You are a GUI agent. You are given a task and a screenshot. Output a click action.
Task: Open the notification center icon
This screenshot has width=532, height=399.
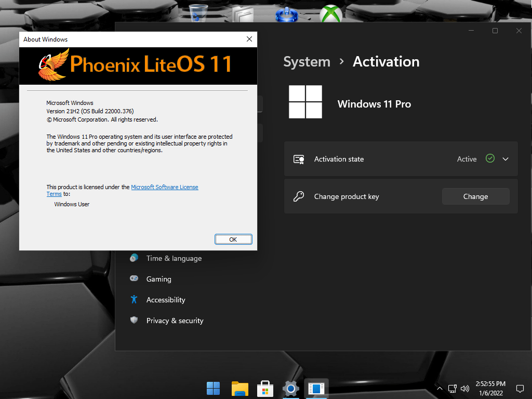click(x=520, y=389)
